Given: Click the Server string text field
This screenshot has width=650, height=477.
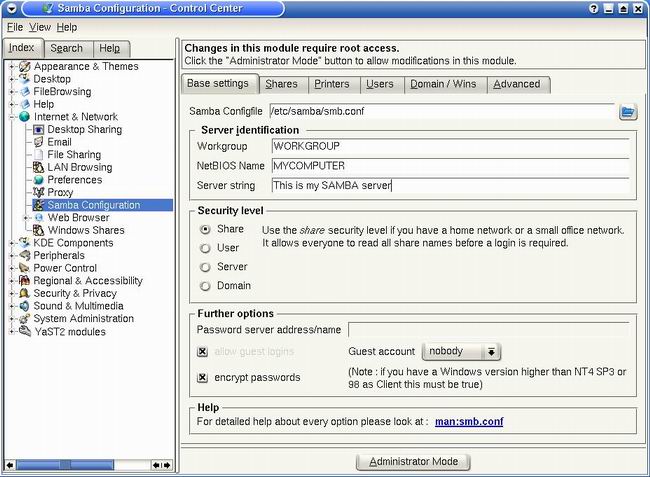Looking at the screenshot, I should click(x=450, y=185).
